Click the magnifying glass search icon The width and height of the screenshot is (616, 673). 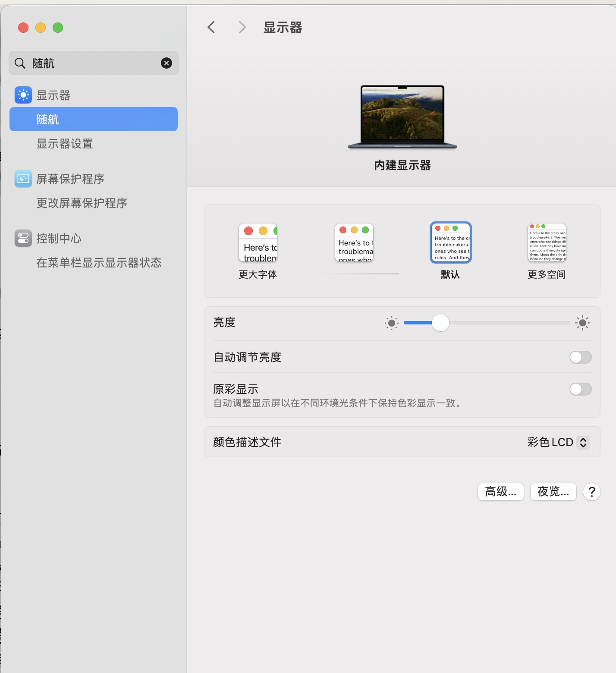20,63
